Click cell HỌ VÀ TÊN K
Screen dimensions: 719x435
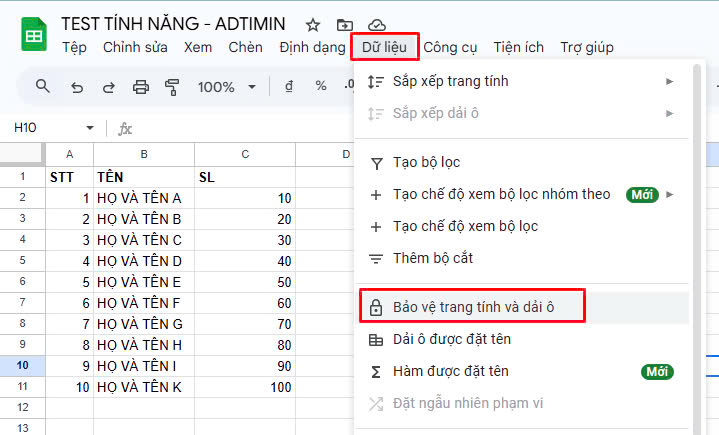144,387
